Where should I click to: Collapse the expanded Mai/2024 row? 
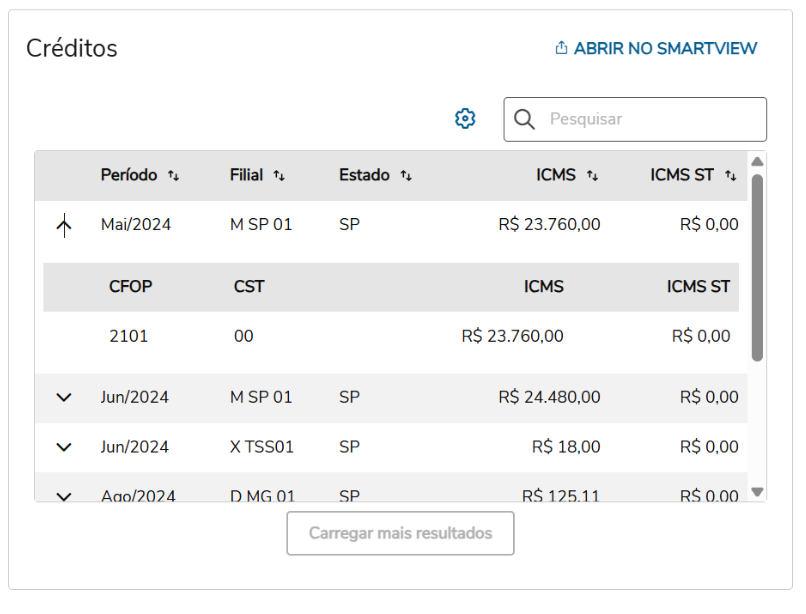(x=64, y=226)
